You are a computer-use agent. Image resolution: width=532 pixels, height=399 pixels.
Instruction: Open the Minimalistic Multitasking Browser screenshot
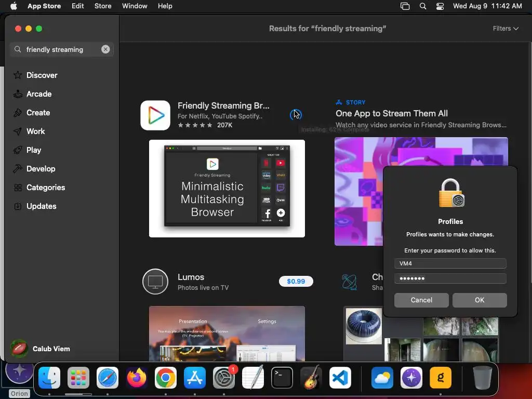coord(227,189)
